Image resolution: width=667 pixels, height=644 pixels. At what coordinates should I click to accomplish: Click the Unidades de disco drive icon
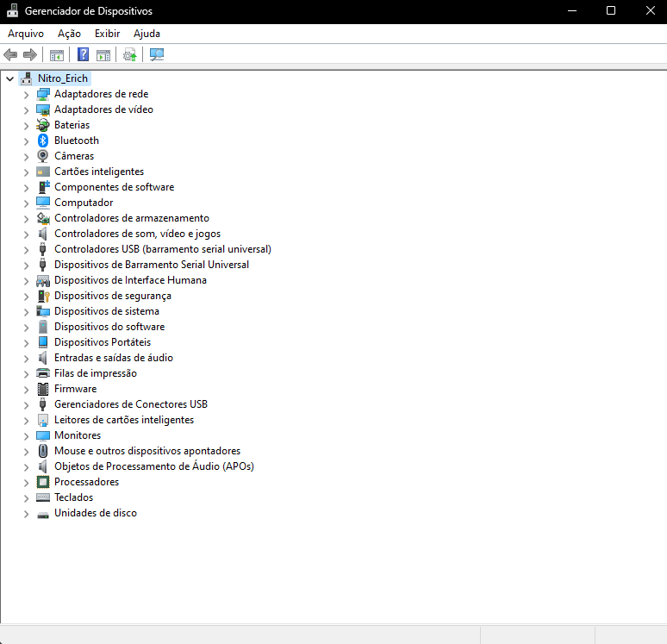coord(43,515)
